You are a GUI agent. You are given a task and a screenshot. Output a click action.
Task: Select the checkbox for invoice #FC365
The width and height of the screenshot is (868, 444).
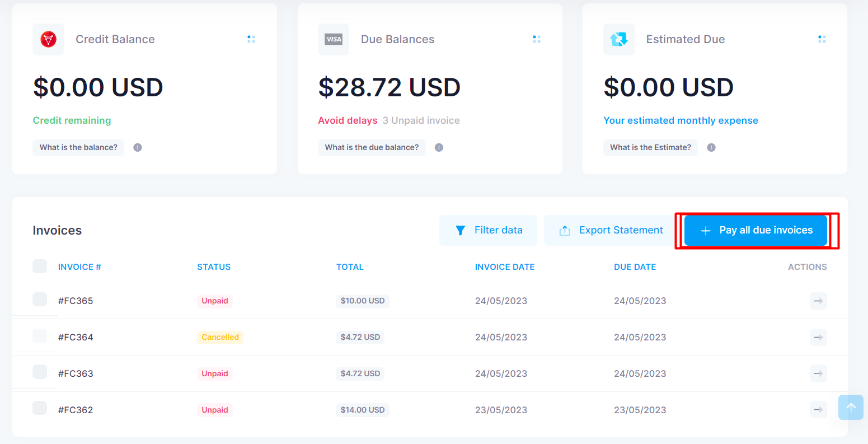[40, 300]
